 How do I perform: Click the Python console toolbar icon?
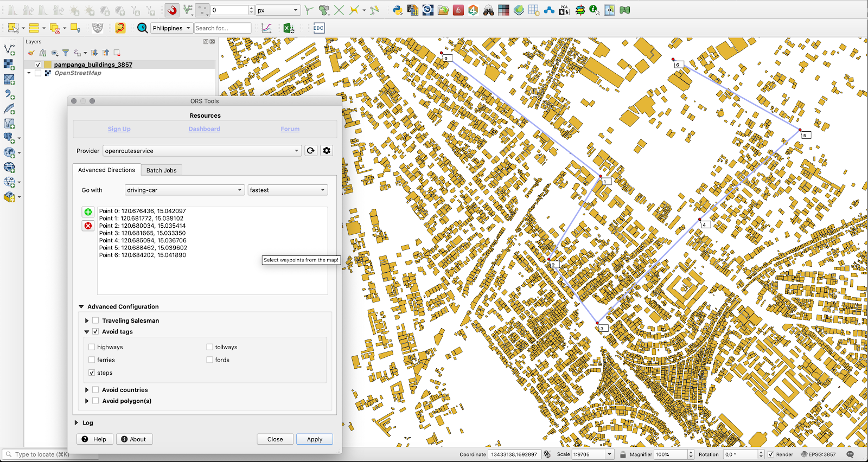(398, 10)
